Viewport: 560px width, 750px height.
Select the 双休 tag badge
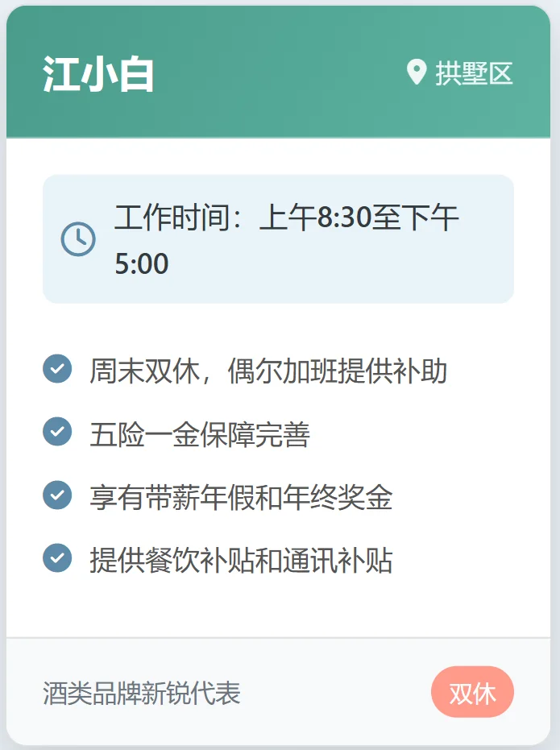(x=472, y=692)
